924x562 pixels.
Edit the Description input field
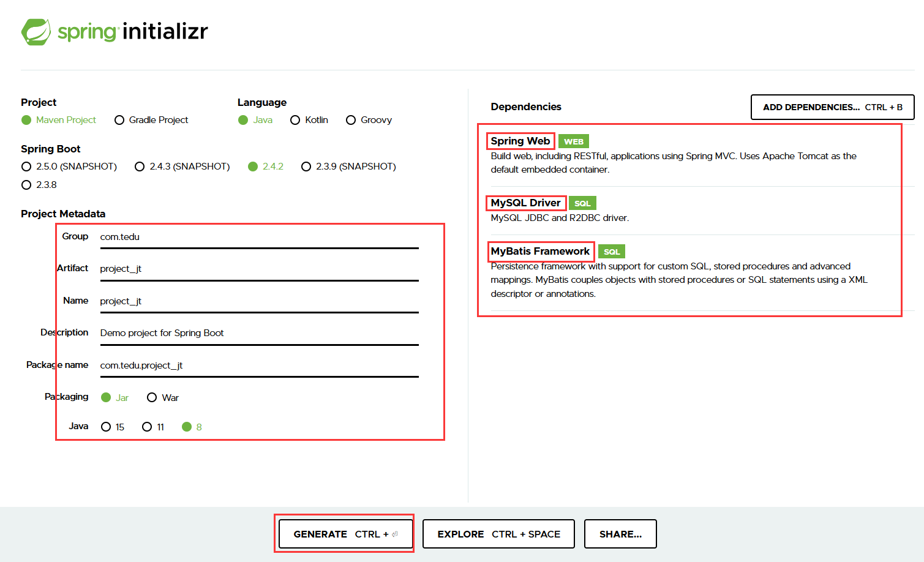pyautogui.click(x=260, y=333)
